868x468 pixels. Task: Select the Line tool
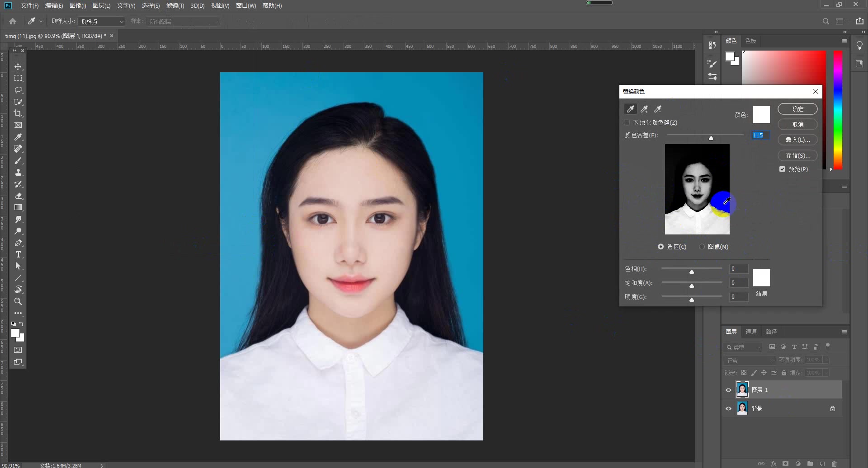click(18, 278)
